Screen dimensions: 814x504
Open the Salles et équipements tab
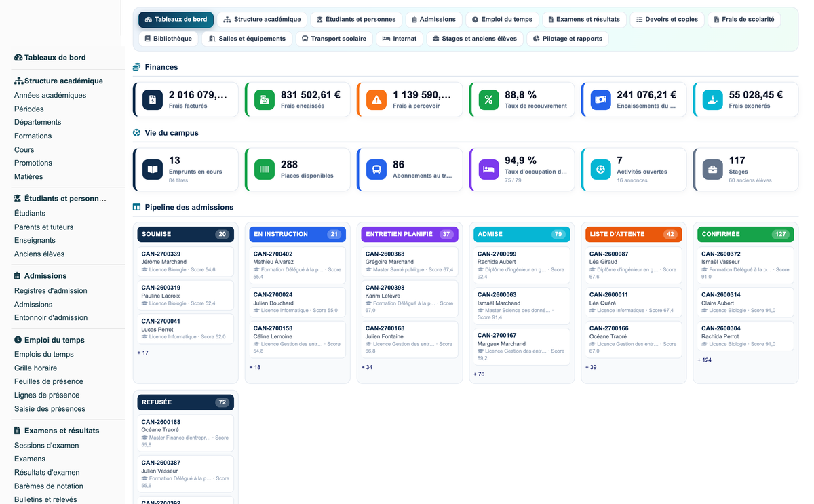[247, 39]
